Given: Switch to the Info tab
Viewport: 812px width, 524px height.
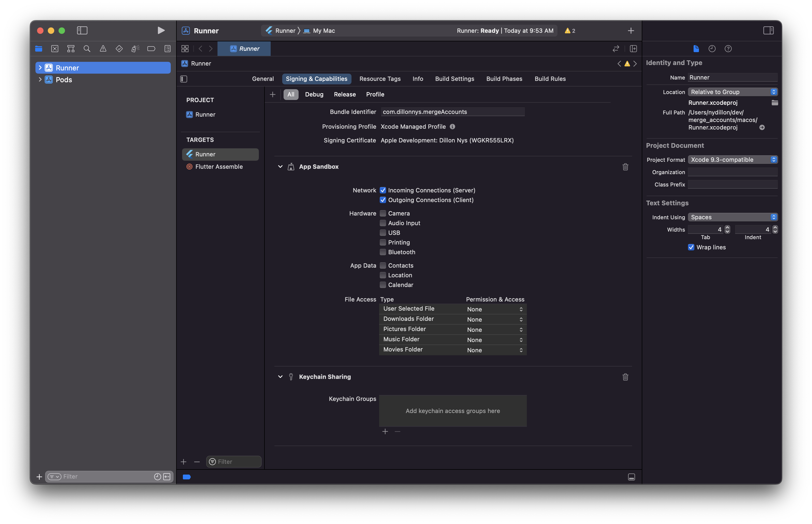Looking at the screenshot, I should pos(418,79).
